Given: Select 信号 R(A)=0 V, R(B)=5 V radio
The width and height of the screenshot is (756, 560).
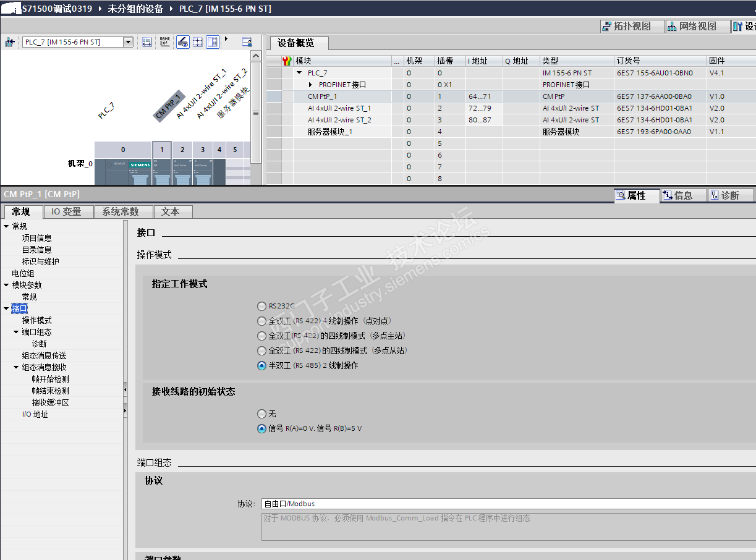Looking at the screenshot, I should 262,428.
